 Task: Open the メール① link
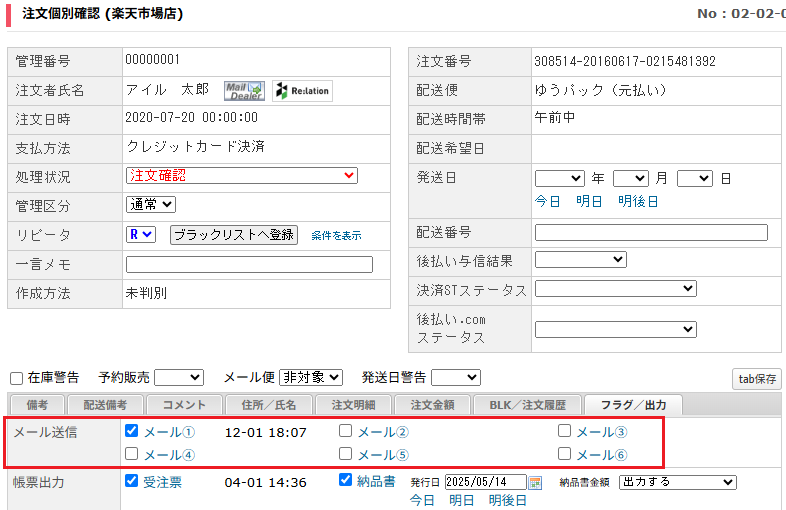pyautogui.click(x=169, y=432)
